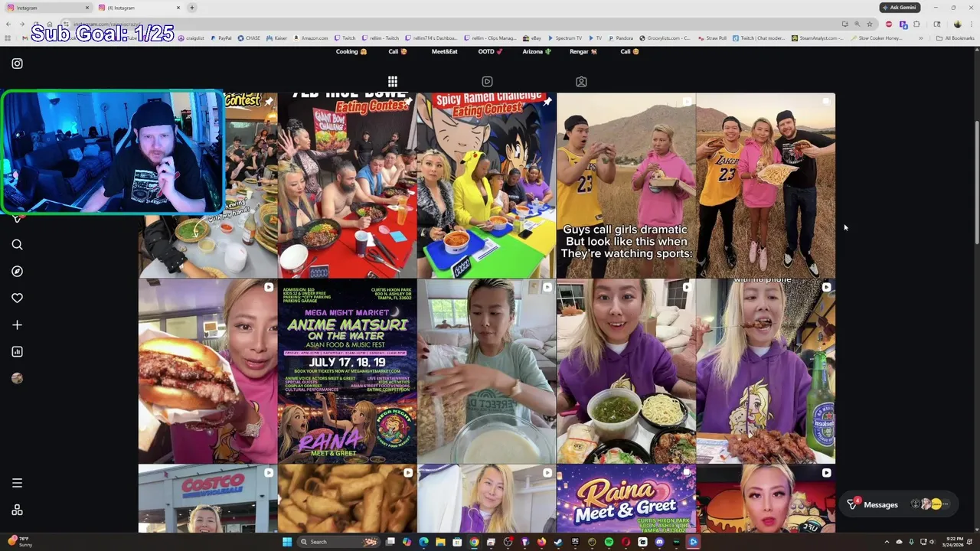Viewport: 980px width, 551px height.
Task: Open Instagram search from the sidebar magnifier
Action: click(x=17, y=245)
